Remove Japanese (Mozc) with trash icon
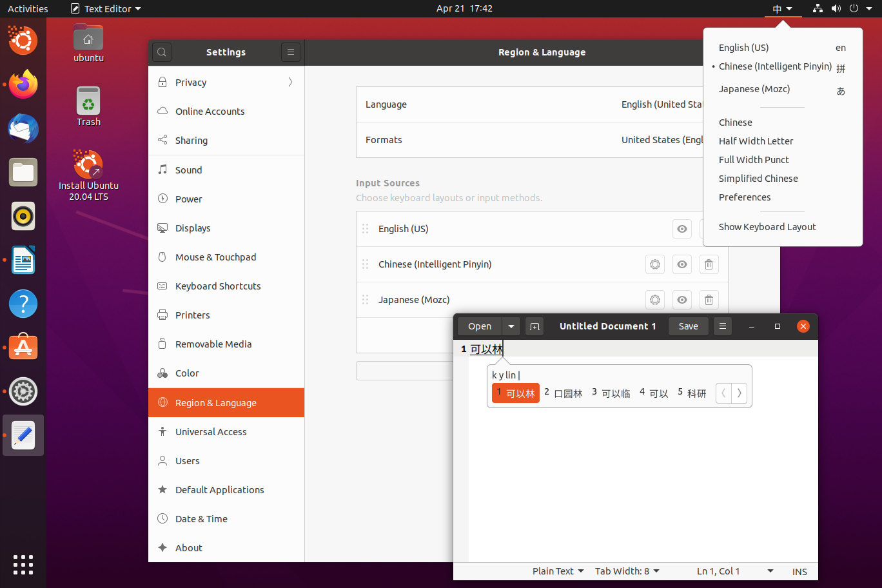This screenshot has height=588, width=882. [709, 300]
